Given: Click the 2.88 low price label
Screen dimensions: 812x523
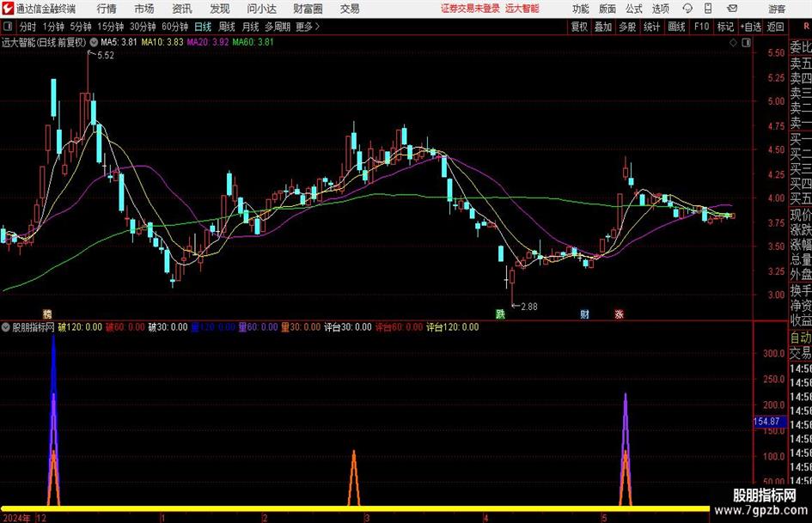Looking at the screenshot, I should pyautogui.click(x=528, y=307).
